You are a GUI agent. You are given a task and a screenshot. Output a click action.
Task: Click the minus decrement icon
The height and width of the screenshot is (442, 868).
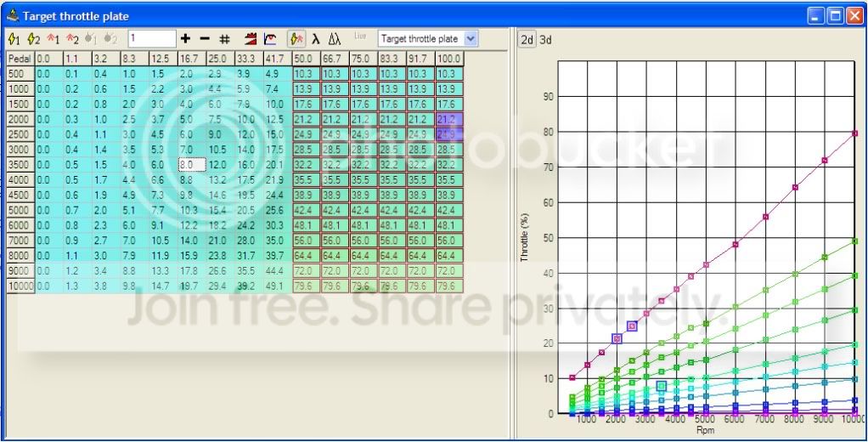[205, 39]
